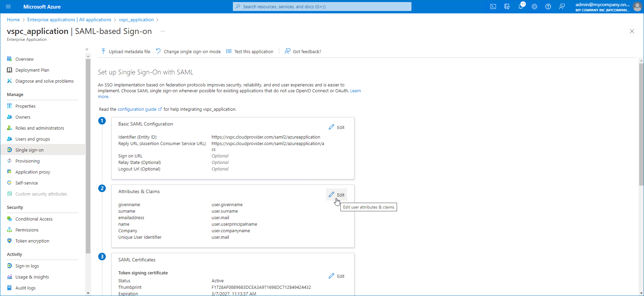The image size is (644, 296).
Task: Click the left menu scrollbar down arrow
Action: pyautogui.click(x=88, y=293)
